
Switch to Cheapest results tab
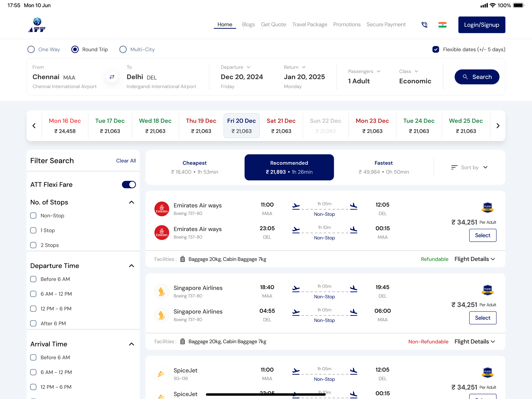[x=194, y=167]
